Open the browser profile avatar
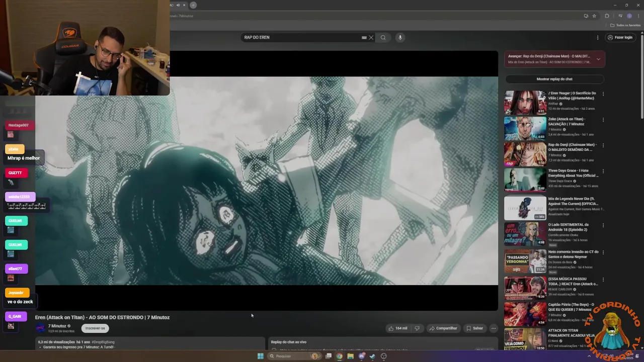Image resolution: width=644 pixels, height=362 pixels. pyautogui.click(x=629, y=16)
